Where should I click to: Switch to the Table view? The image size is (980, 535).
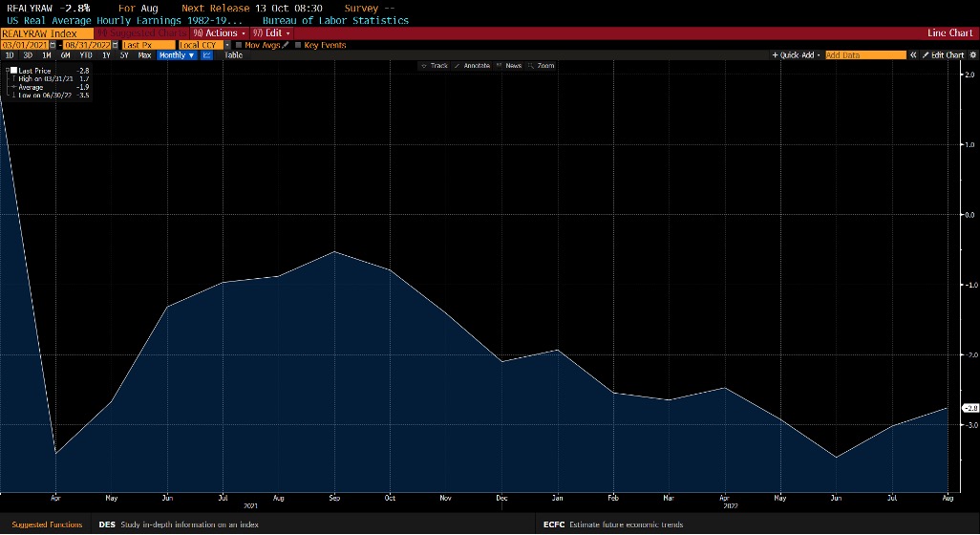point(233,55)
